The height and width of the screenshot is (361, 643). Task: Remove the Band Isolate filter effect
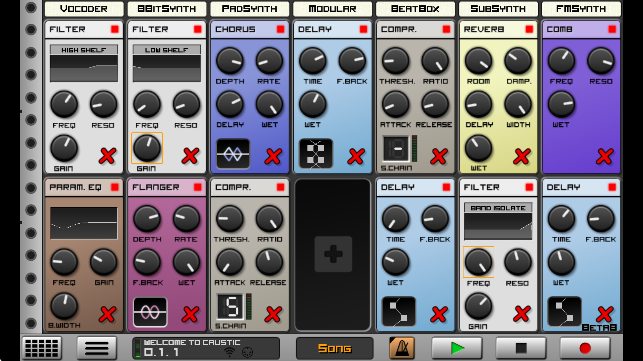coord(522,314)
